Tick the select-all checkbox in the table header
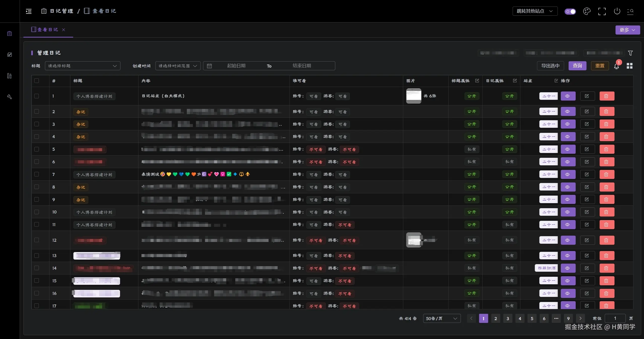Viewport: 644px width, 339px height. (x=37, y=81)
